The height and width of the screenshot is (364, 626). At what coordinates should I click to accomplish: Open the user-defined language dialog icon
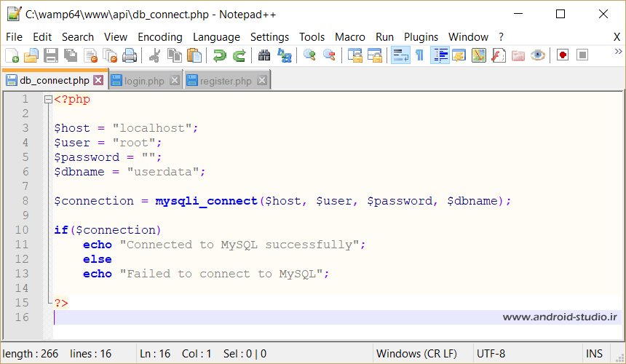click(x=459, y=55)
